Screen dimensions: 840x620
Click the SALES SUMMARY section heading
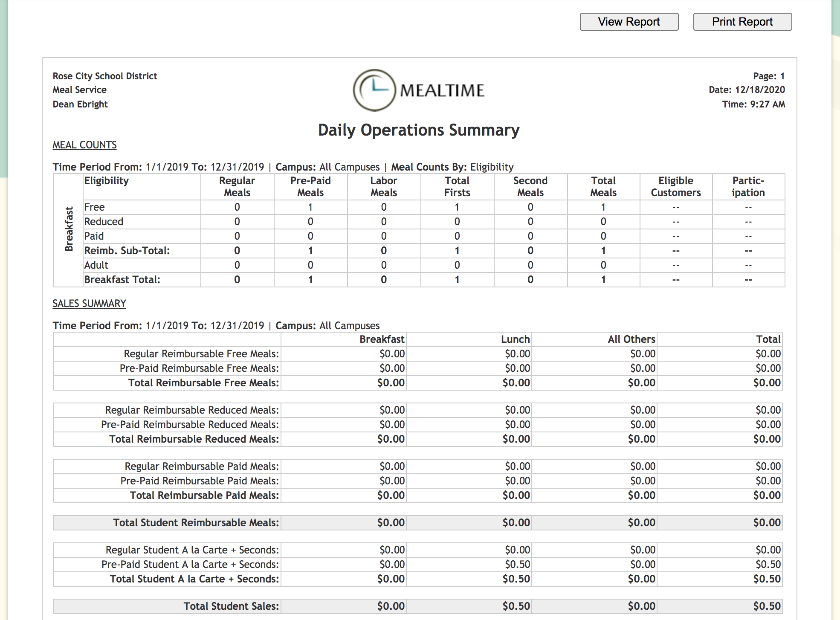[x=89, y=304]
